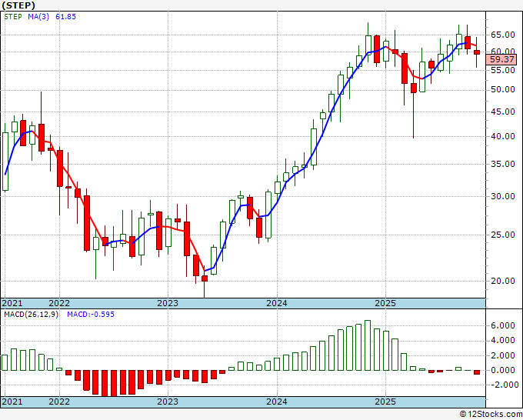Screen dimensions: 523x420
Task: Click the MACD:-0.595 value
Action: coord(91,315)
